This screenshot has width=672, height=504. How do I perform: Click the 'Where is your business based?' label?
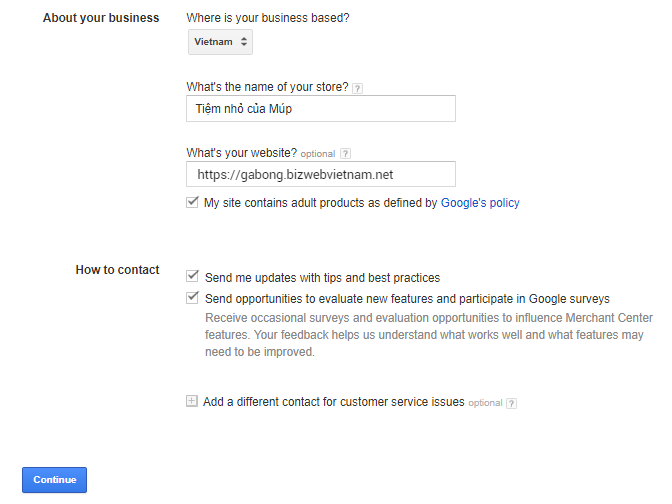click(268, 18)
